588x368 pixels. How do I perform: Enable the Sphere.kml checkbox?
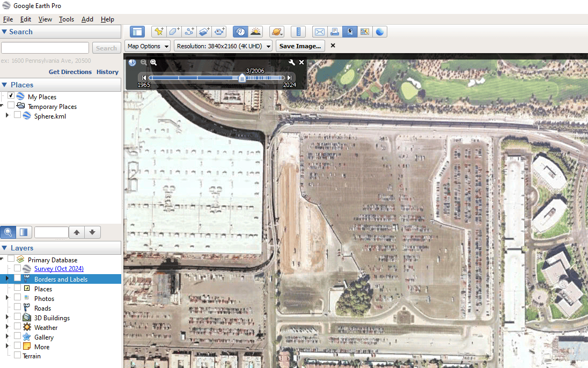[17, 115]
